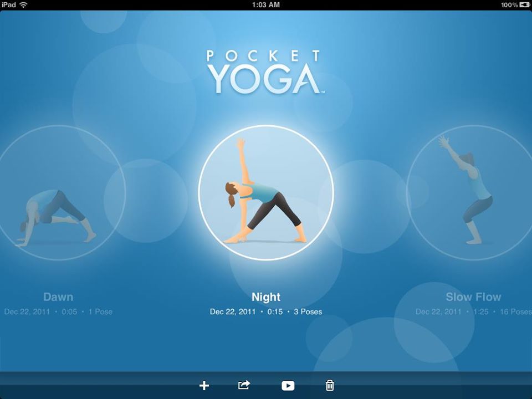Tap the 3 Poses count under Night
The width and height of the screenshot is (532, 399).
pos(308,312)
